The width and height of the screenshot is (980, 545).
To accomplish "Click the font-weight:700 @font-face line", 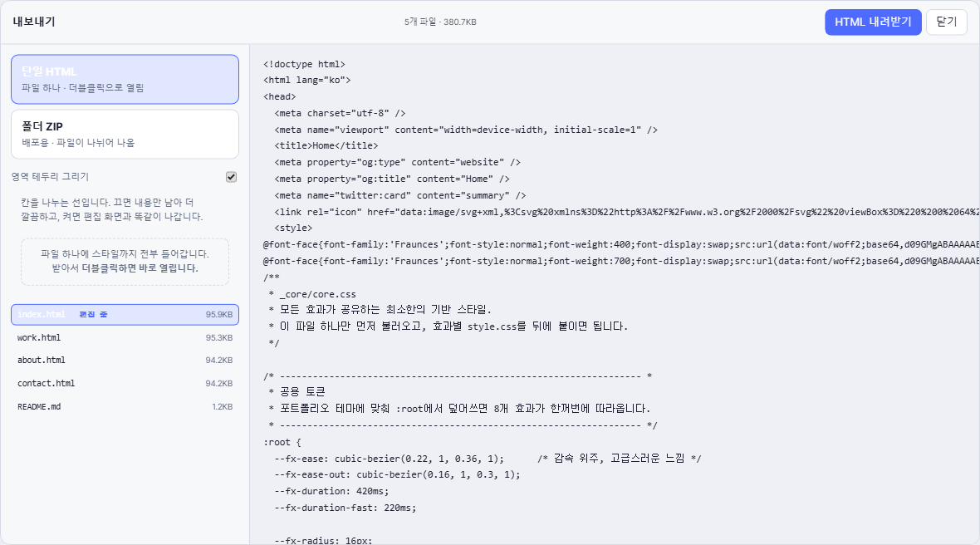I will pos(621,261).
